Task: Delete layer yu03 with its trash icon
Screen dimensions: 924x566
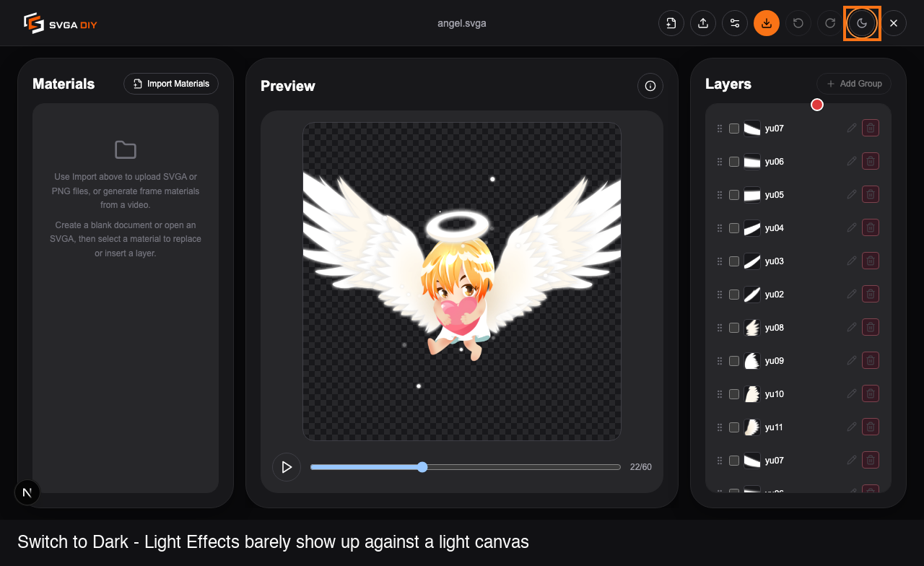Action: pyautogui.click(x=871, y=261)
